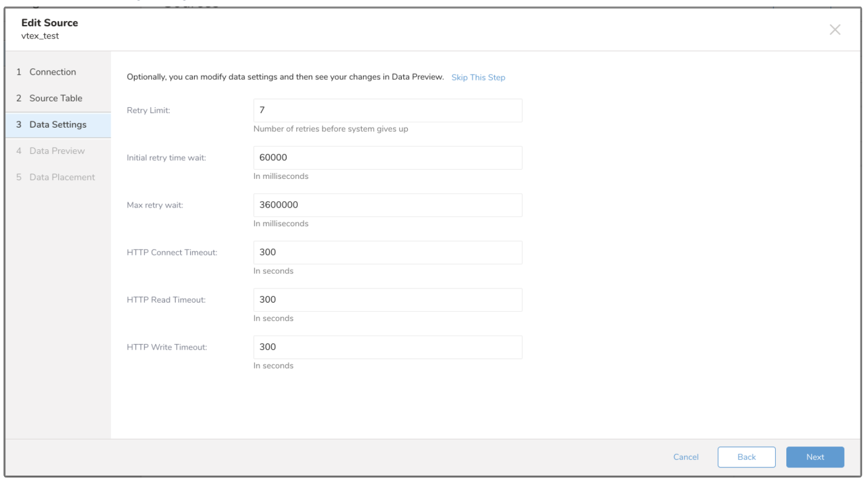Switch to the Data Placement step
The height and width of the screenshot is (485, 868).
pyautogui.click(x=62, y=177)
